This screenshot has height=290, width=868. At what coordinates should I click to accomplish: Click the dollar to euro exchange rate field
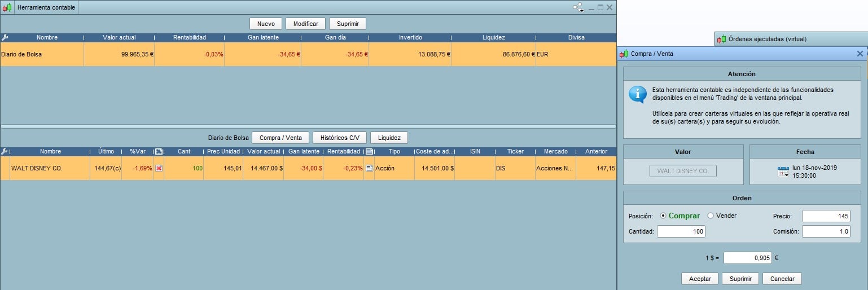[x=748, y=258]
